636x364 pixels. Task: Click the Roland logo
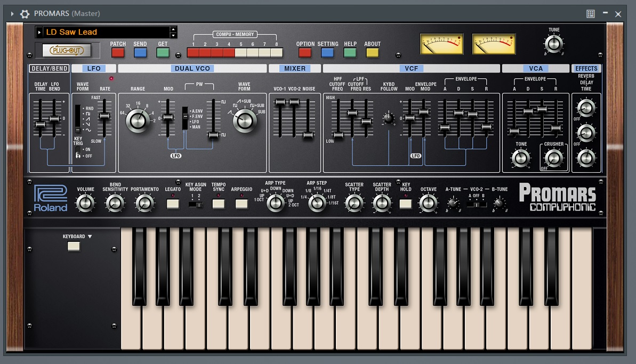[50, 199]
